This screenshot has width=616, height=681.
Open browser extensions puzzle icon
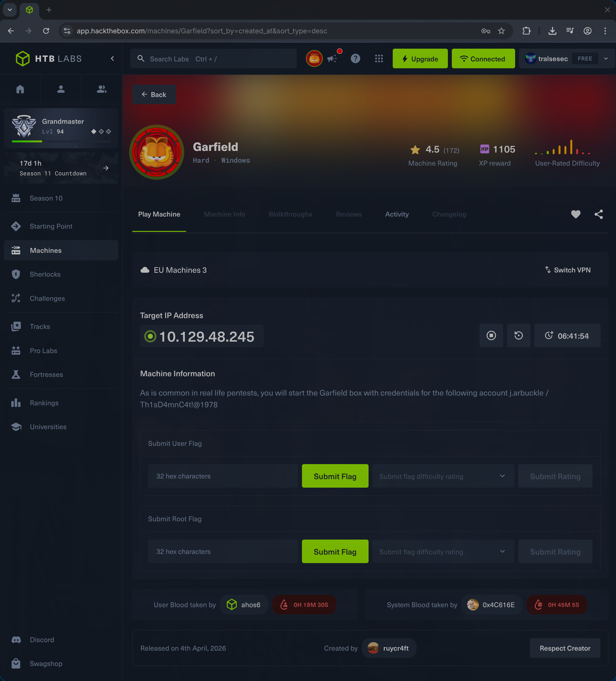coord(526,31)
